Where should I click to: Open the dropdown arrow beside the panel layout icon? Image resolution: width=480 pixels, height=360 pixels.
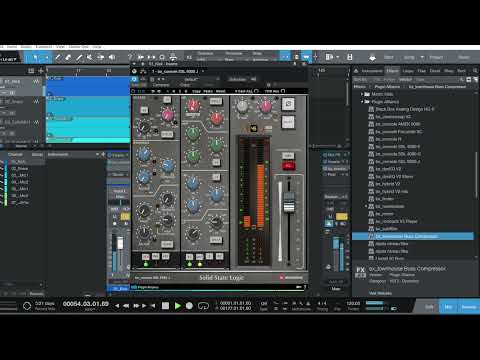point(337,57)
